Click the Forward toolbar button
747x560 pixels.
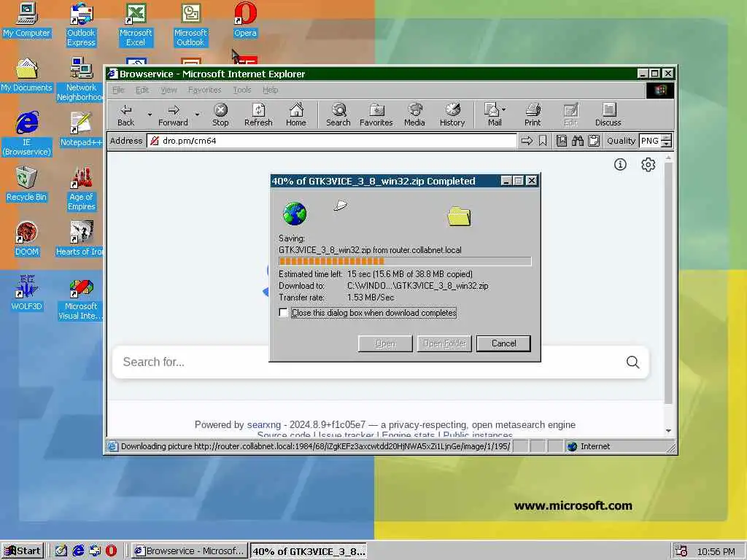coord(173,114)
